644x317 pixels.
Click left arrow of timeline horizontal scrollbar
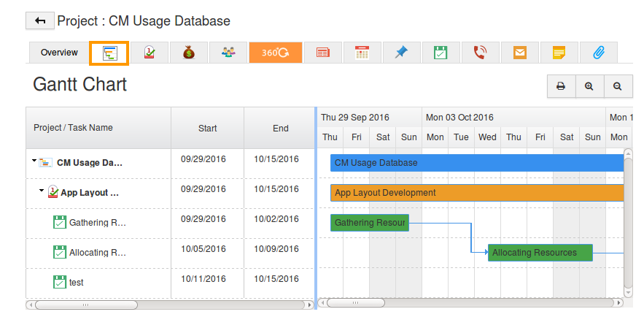coord(322,303)
